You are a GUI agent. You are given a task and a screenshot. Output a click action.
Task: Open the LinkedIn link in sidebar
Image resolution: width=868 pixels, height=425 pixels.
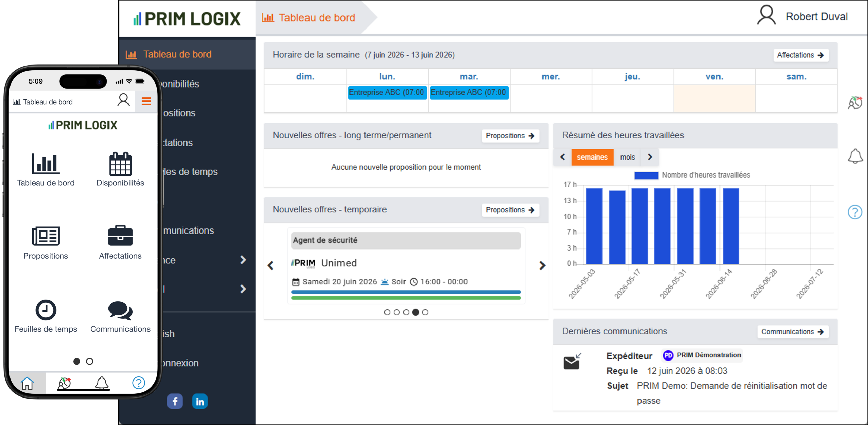[x=200, y=401]
